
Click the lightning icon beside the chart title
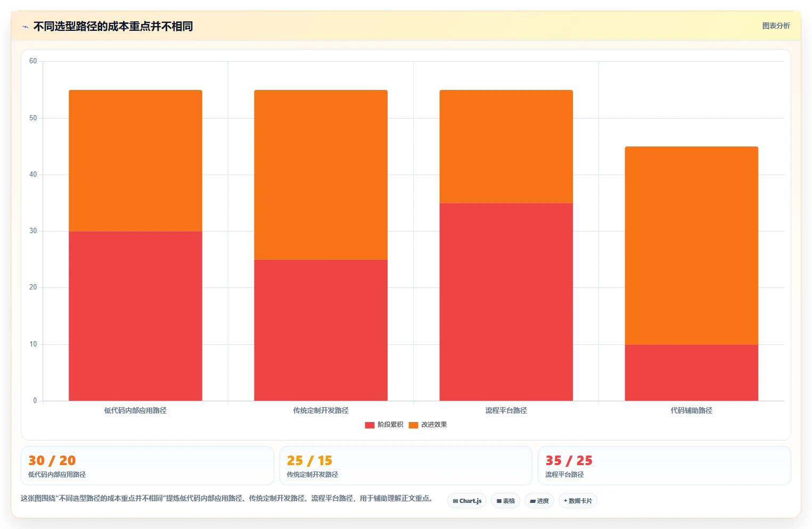[25, 27]
